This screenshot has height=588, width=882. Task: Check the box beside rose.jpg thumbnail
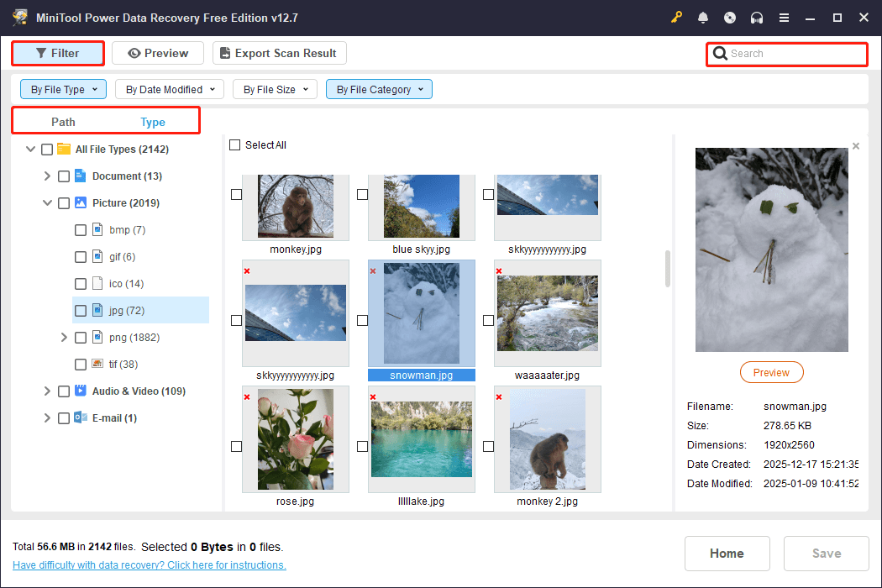click(237, 446)
